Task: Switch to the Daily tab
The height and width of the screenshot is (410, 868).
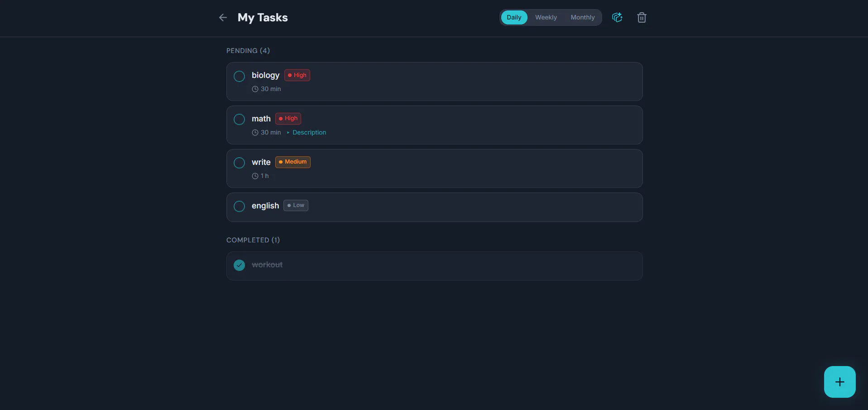Action: click(x=514, y=18)
